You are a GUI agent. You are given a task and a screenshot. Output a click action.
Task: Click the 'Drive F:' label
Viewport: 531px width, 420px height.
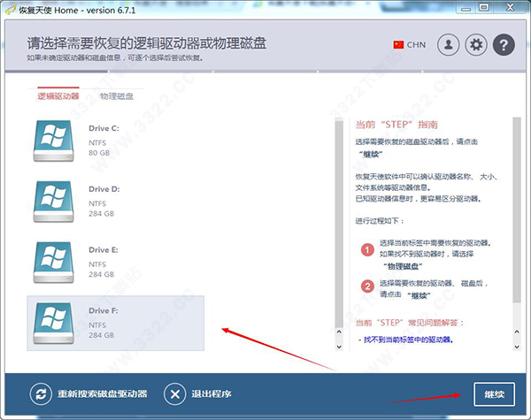(x=104, y=310)
